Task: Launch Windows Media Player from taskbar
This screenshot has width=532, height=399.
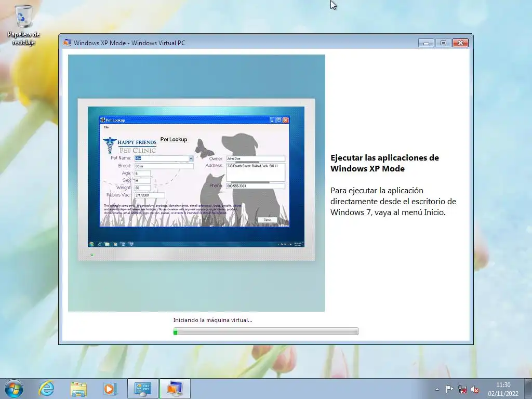Action: click(110, 389)
